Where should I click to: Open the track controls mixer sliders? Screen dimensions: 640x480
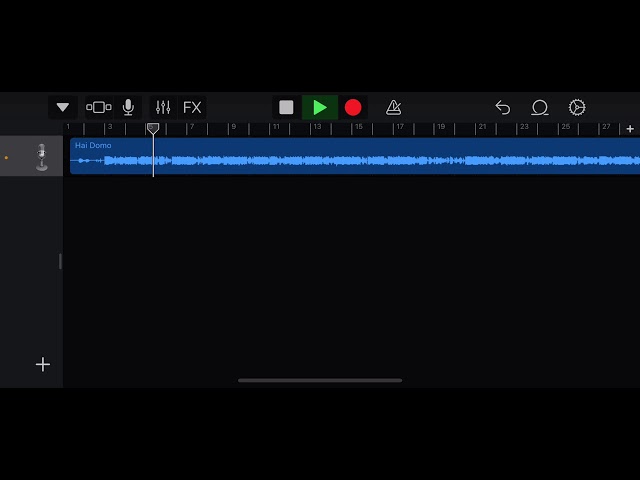coord(163,107)
